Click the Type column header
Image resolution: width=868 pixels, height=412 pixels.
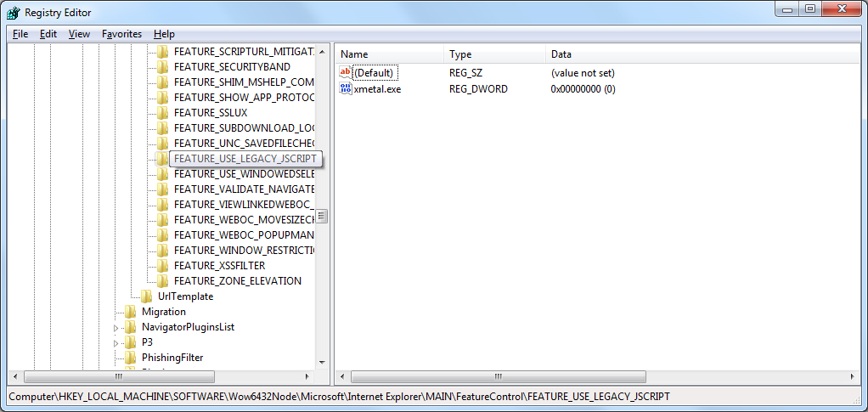(x=494, y=54)
